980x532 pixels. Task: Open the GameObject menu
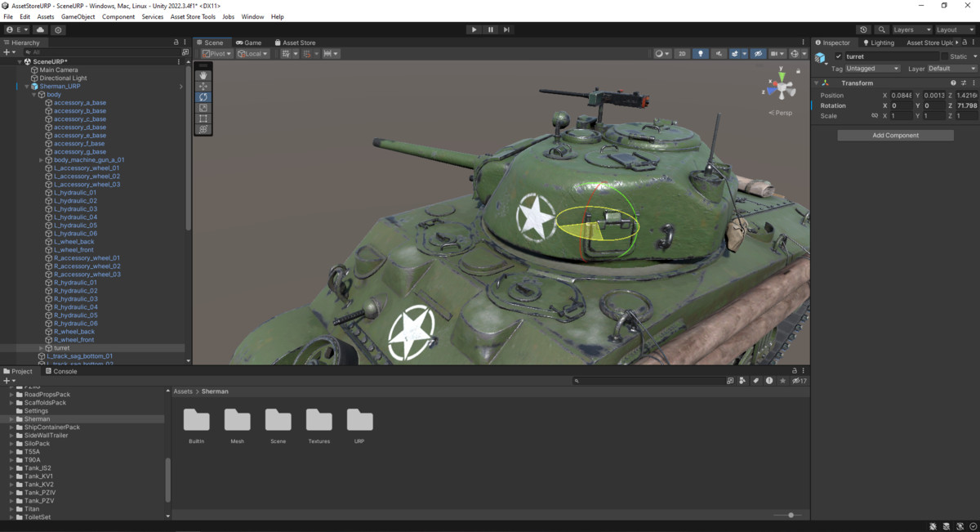click(x=78, y=16)
